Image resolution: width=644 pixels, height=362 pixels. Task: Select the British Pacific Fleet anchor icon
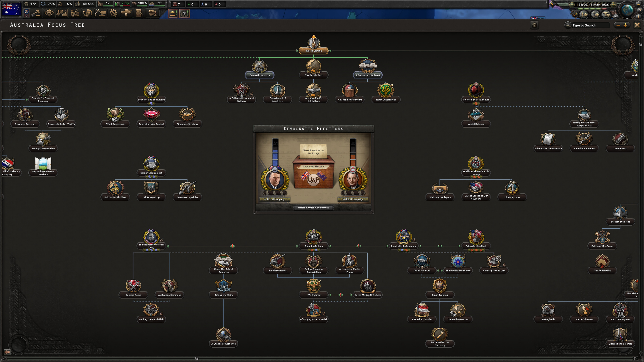click(115, 188)
